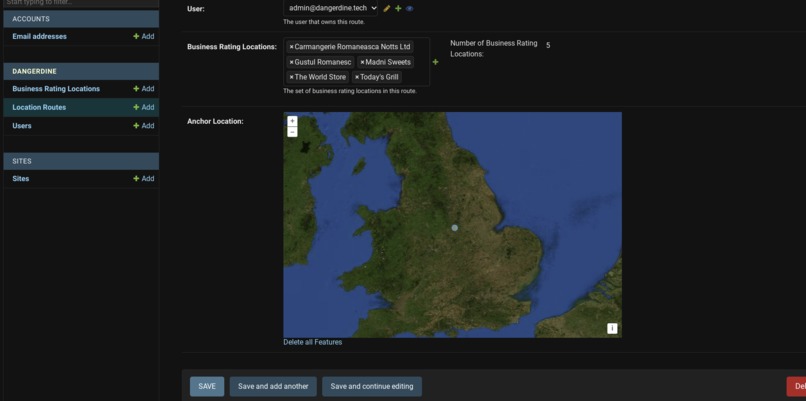Click the anchor point marker on the map
The width and height of the screenshot is (806, 401).
click(x=454, y=227)
